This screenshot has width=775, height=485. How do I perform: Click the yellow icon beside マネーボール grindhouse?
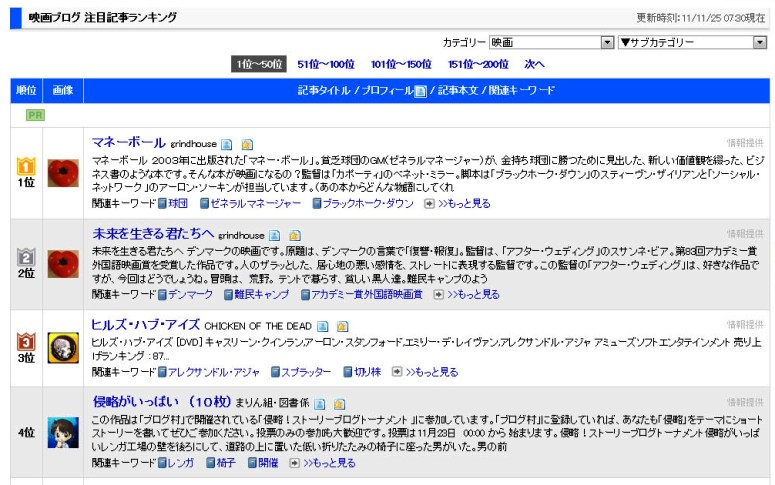click(x=247, y=144)
